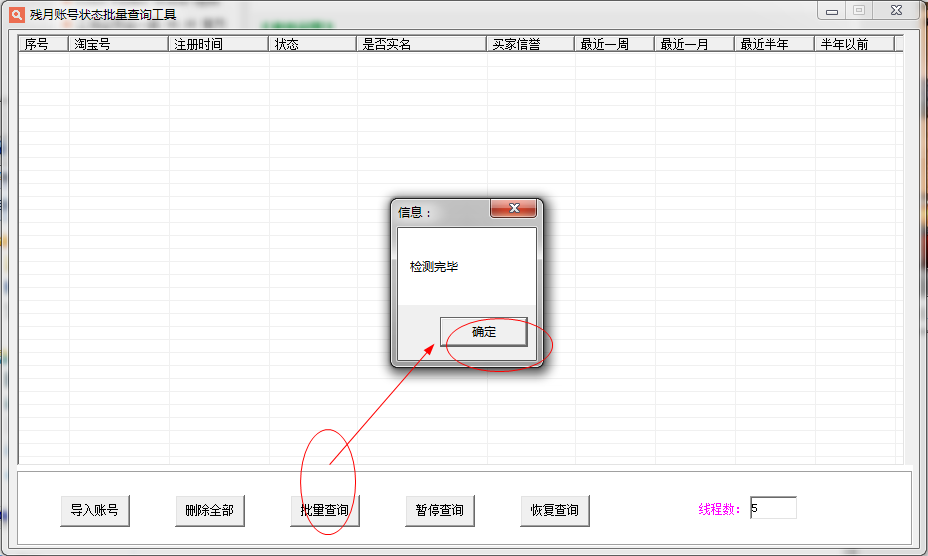
Task: Click the 半年以前 column header
Action: coord(854,44)
